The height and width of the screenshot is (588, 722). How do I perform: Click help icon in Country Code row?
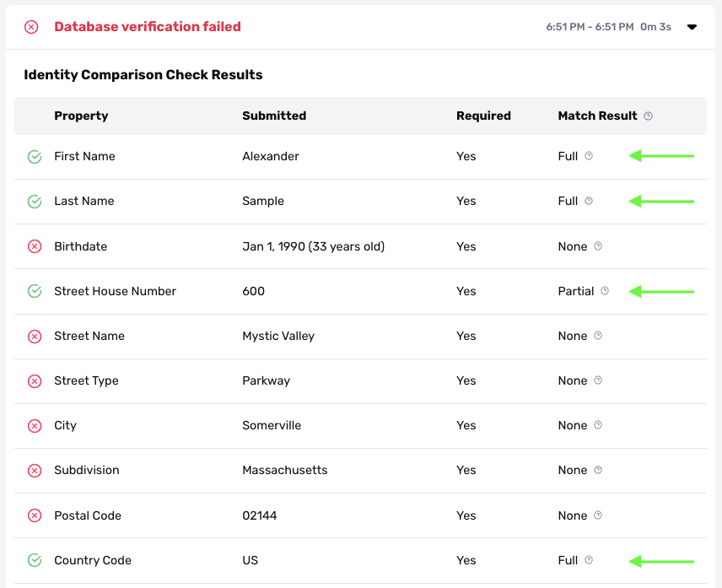pos(589,560)
